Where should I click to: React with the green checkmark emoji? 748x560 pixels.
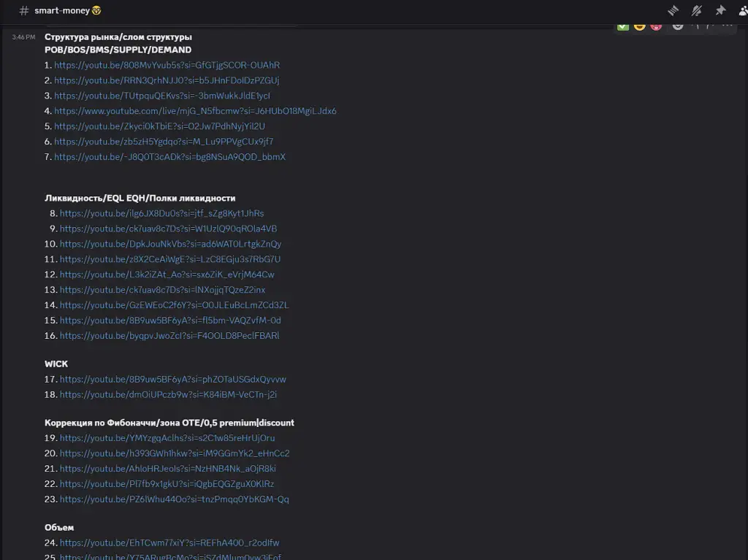point(622,27)
